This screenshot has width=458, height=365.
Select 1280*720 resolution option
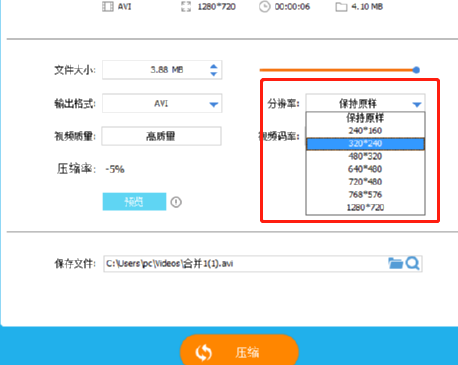365,207
